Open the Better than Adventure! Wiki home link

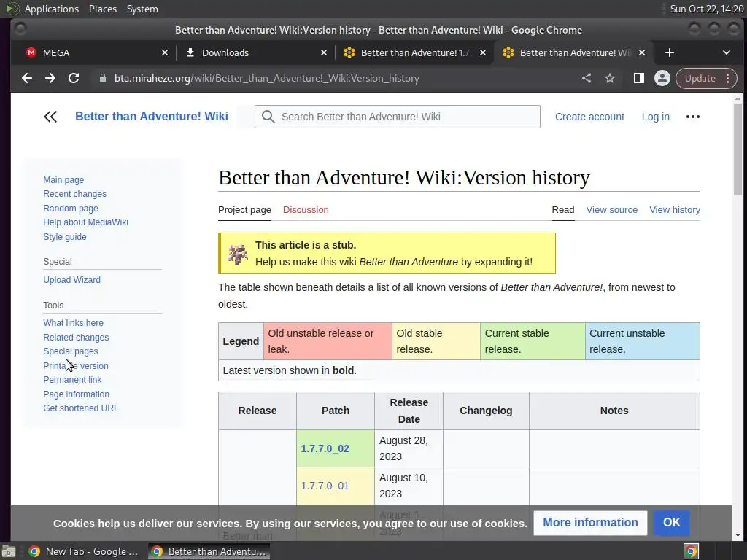(x=152, y=116)
